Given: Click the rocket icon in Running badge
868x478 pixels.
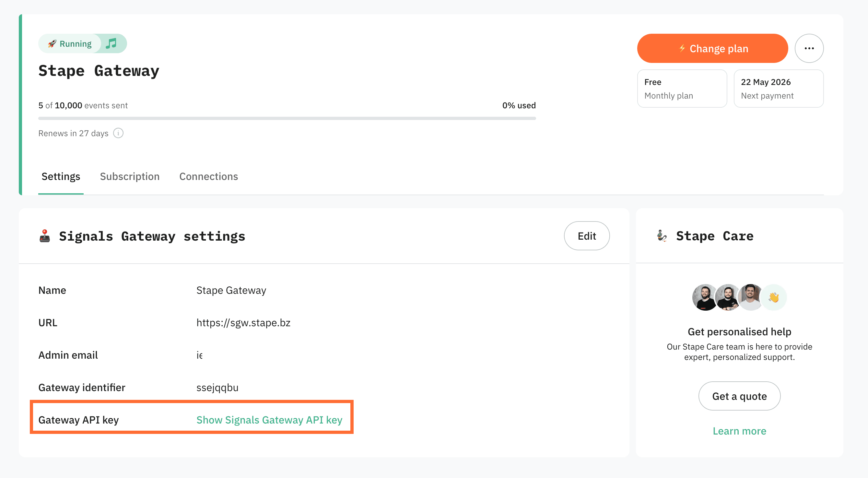Looking at the screenshot, I should (52, 44).
